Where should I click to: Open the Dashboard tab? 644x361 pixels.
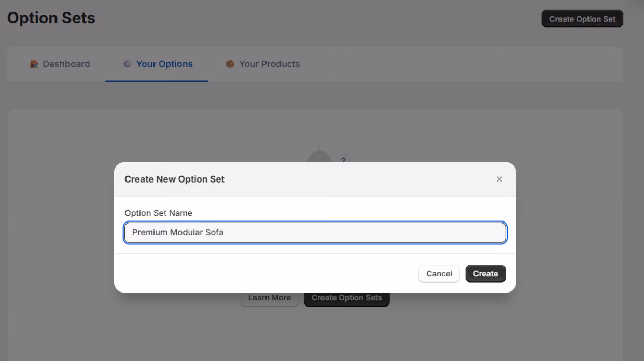click(x=60, y=64)
